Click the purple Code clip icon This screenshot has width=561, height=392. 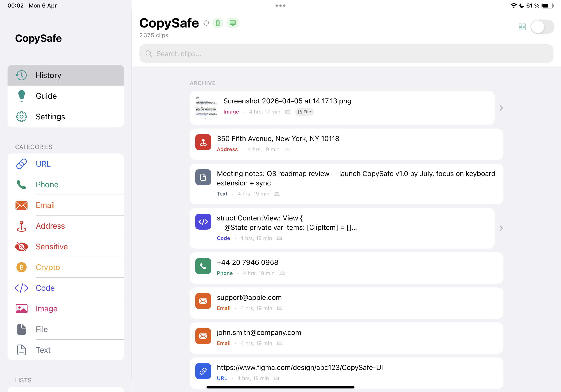[x=203, y=221]
